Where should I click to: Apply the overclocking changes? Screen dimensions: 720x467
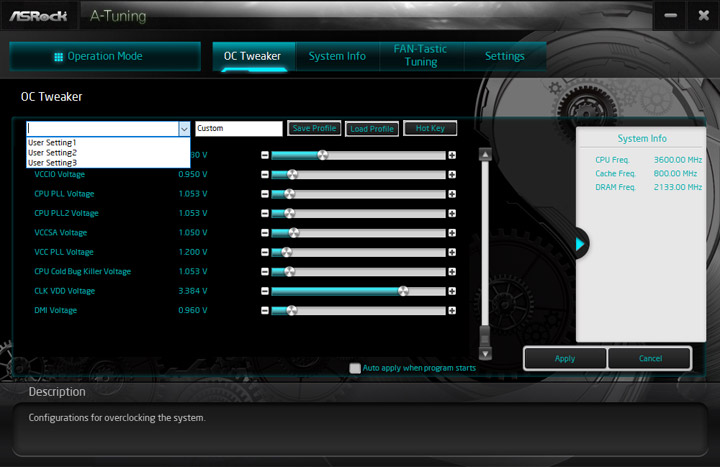click(565, 359)
